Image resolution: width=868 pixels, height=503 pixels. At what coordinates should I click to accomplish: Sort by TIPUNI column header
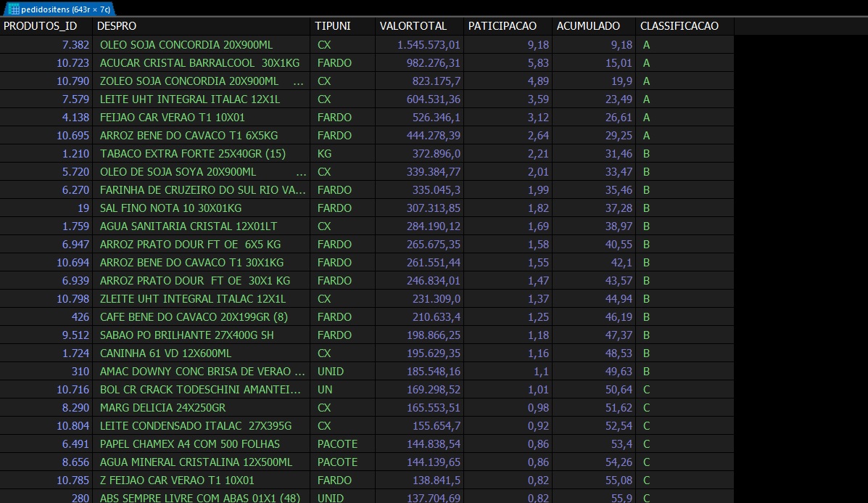343,26
